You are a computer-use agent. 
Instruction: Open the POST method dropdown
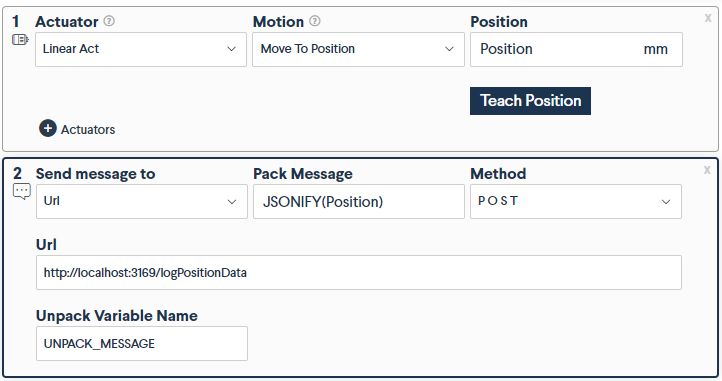click(576, 201)
